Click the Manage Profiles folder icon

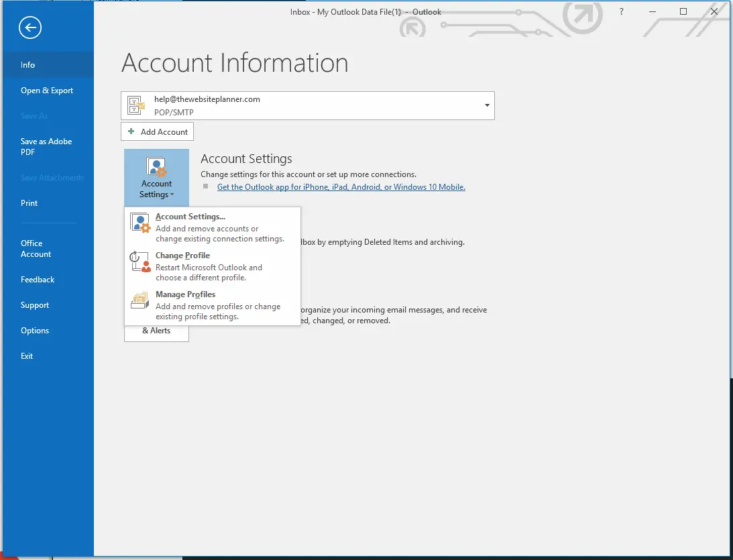139,300
